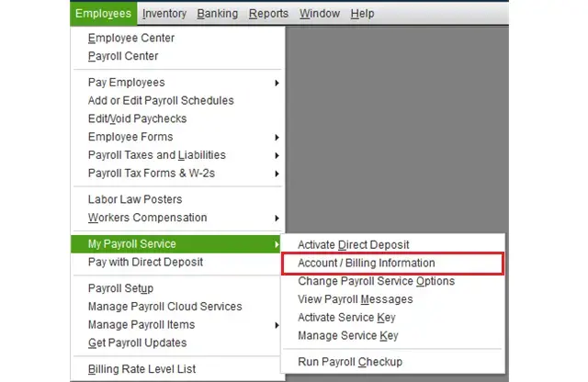Open Billing Rate Level List
This screenshot has height=382, width=588.
point(141,369)
